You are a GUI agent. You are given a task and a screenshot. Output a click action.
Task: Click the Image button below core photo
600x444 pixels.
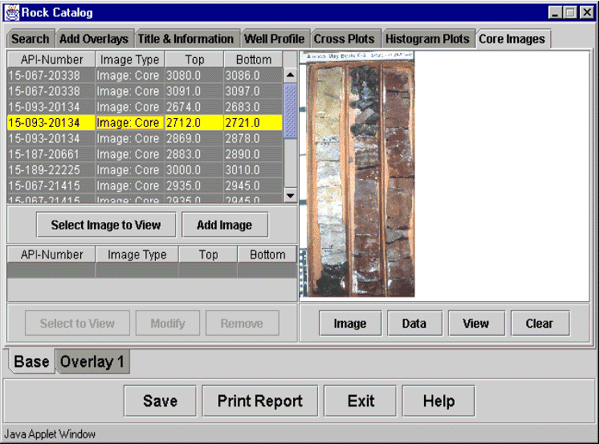pos(350,323)
